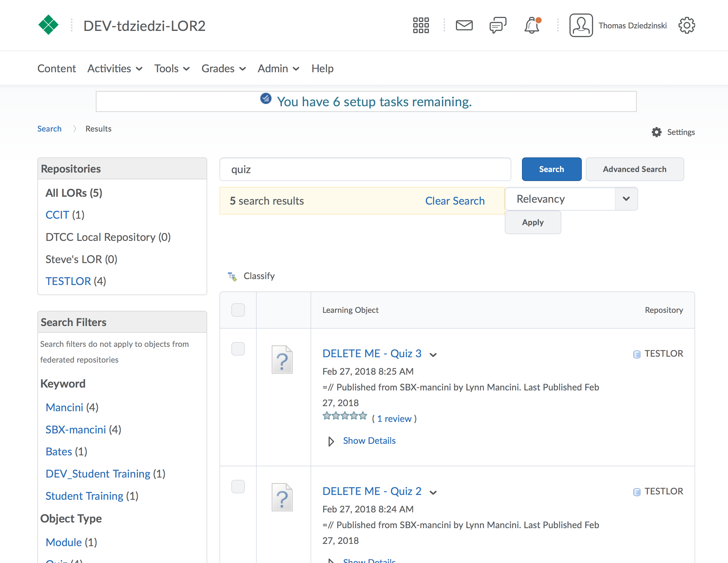Open the DELETE ME - Quiz 2 link
The height and width of the screenshot is (563, 728).
(x=372, y=491)
